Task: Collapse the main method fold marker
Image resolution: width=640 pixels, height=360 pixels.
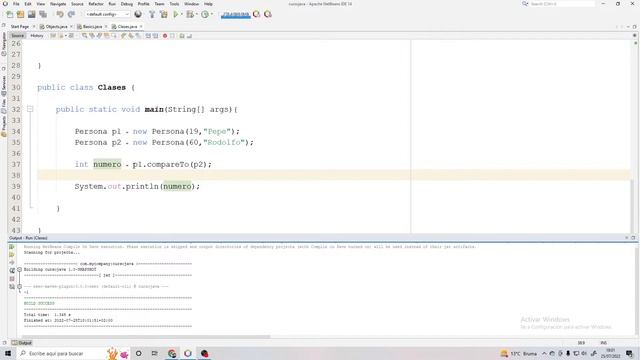Action: 30,109
